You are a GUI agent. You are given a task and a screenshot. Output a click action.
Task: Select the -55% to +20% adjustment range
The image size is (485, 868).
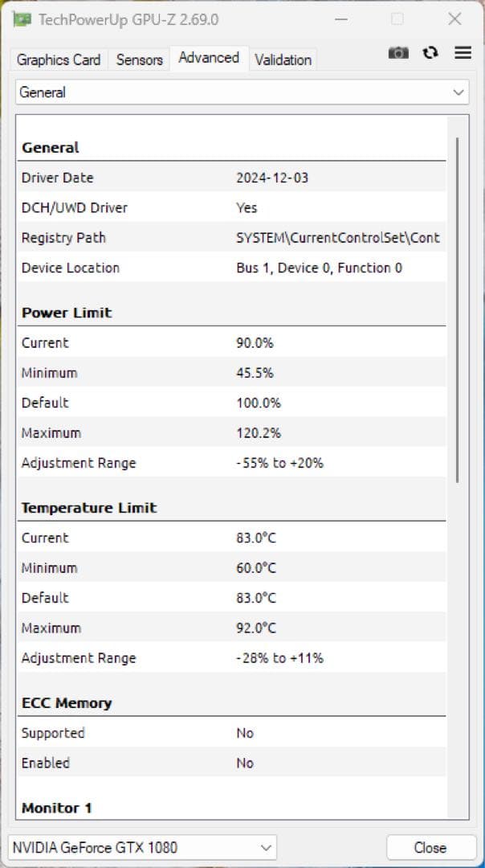pos(279,463)
